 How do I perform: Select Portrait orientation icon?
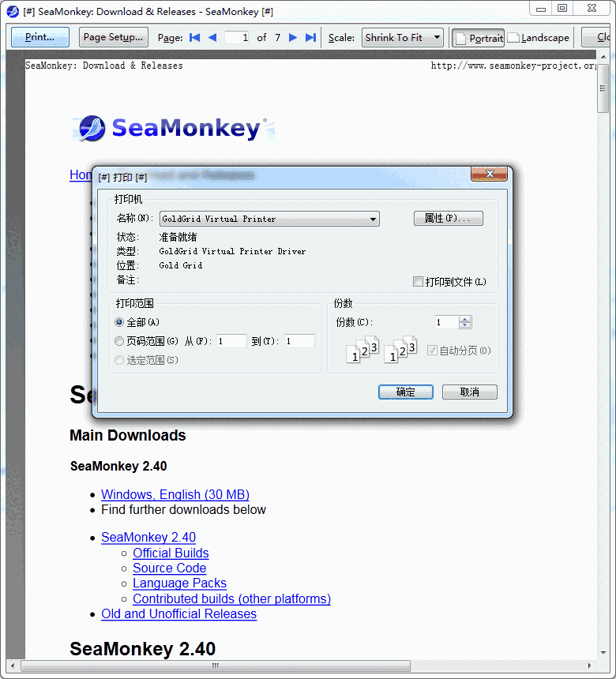pyautogui.click(x=460, y=38)
